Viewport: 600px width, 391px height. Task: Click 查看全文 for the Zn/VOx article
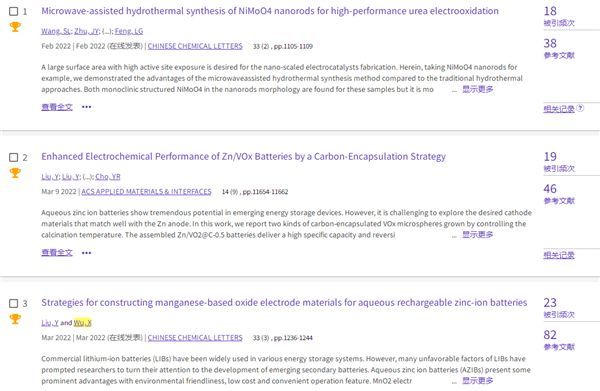pos(57,253)
